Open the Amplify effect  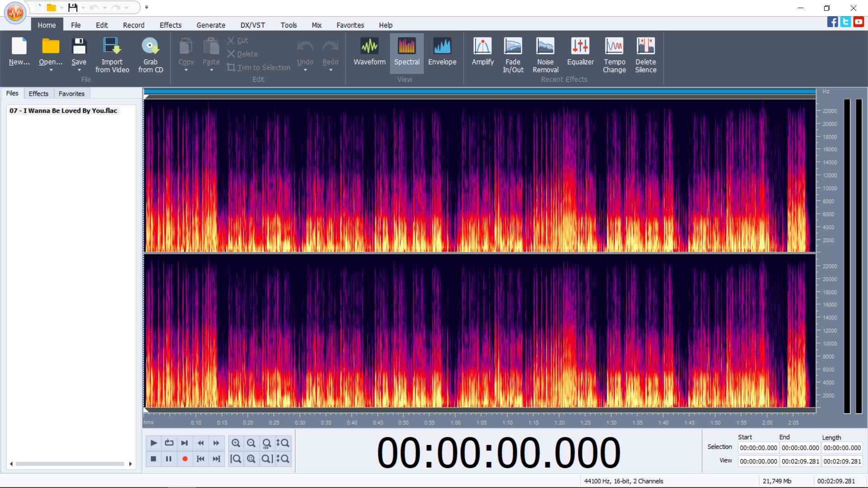(x=482, y=52)
